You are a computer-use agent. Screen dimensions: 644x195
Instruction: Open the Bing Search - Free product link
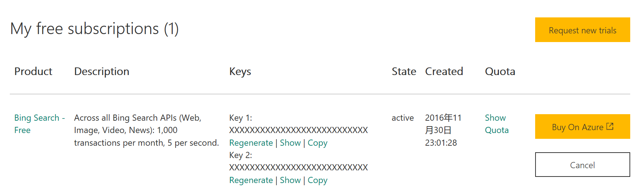pos(40,124)
